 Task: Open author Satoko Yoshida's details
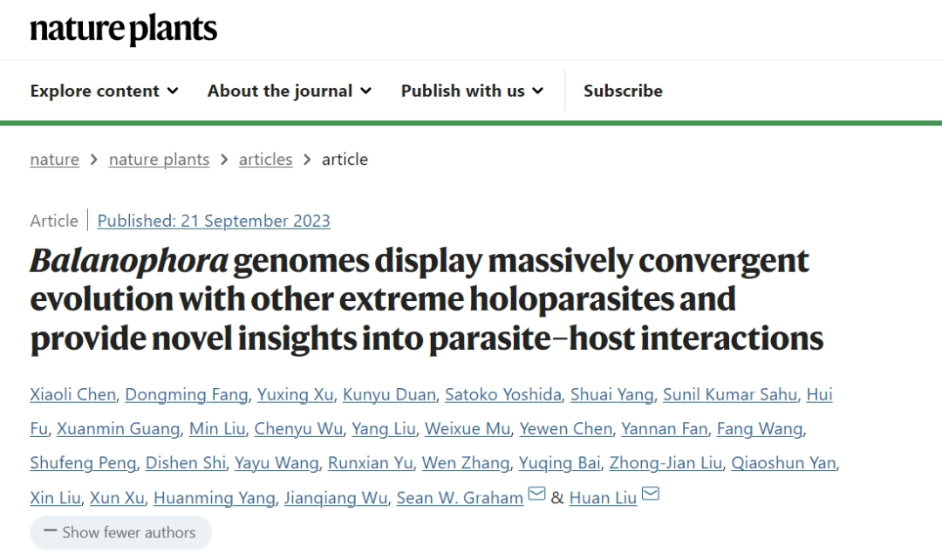point(503,394)
